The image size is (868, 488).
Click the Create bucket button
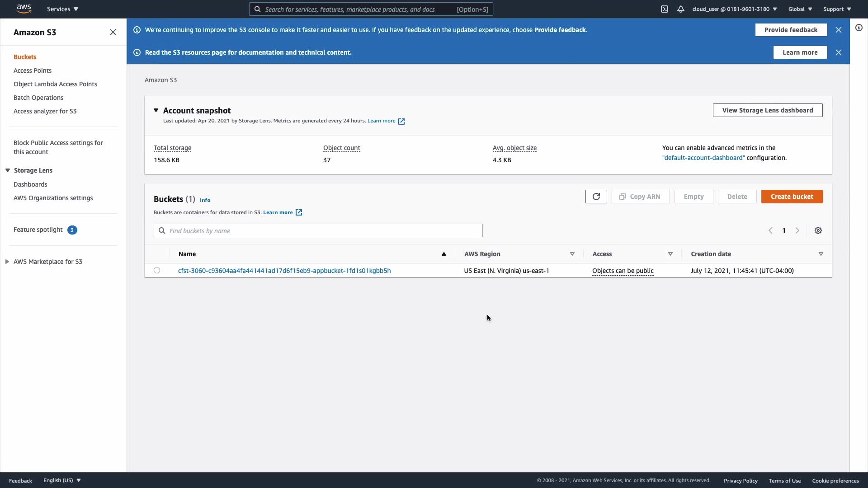pyautogui.click(x=792, y=197)
